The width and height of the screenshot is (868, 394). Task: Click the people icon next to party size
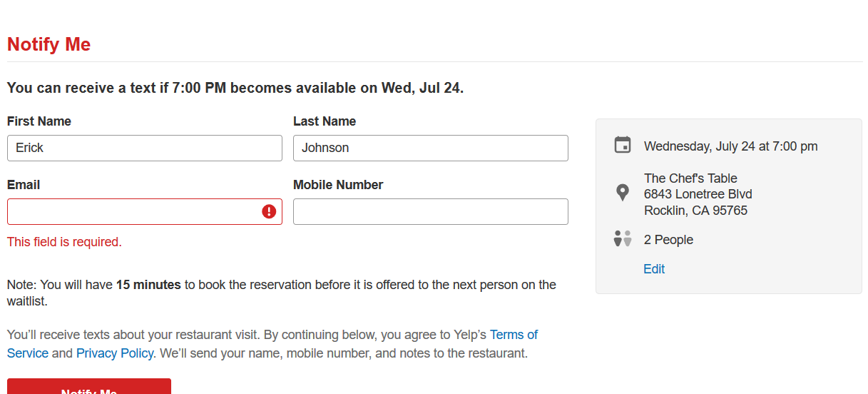coord(623,238)
